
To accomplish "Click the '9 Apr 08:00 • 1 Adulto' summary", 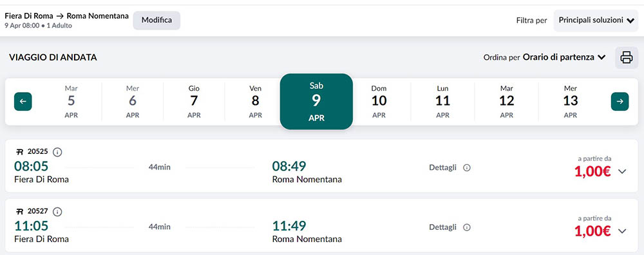I will click(x=38, y=26).
